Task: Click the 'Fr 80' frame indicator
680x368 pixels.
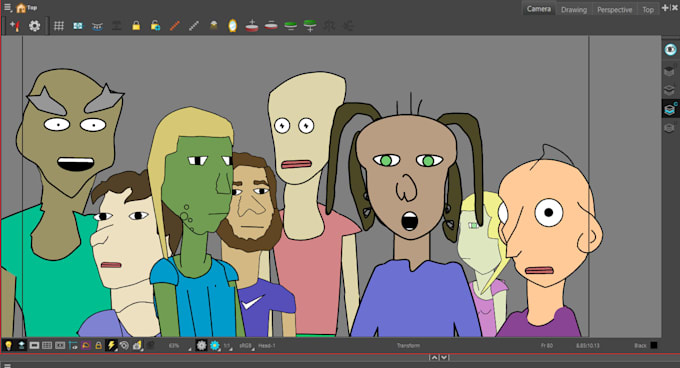Action: point(547,345)
